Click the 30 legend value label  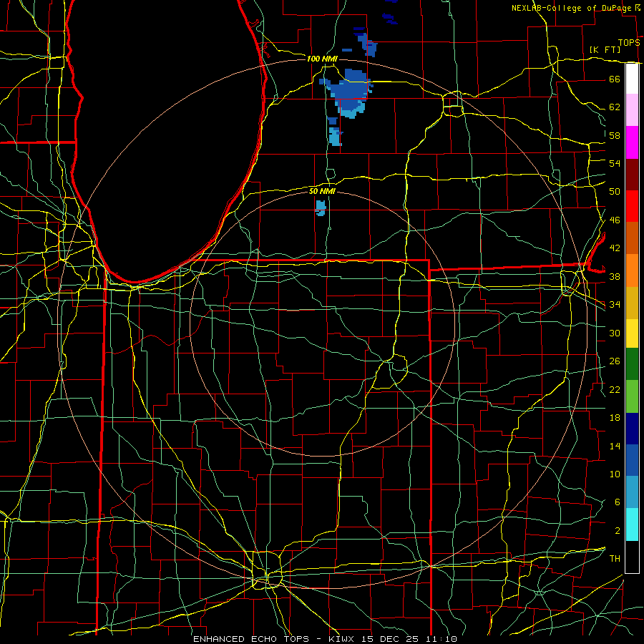pyautogui.click(x=615, y=333)
